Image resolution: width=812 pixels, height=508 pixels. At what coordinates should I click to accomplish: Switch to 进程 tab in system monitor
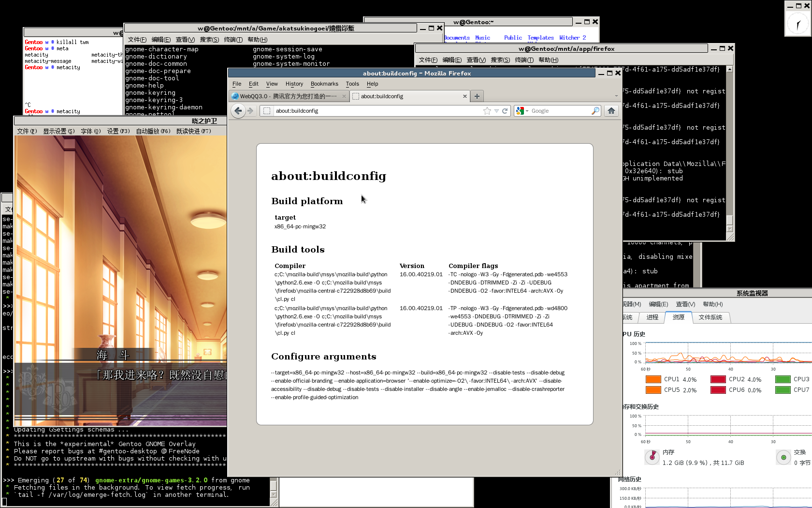pyautogui.click(x=652, y=317)
